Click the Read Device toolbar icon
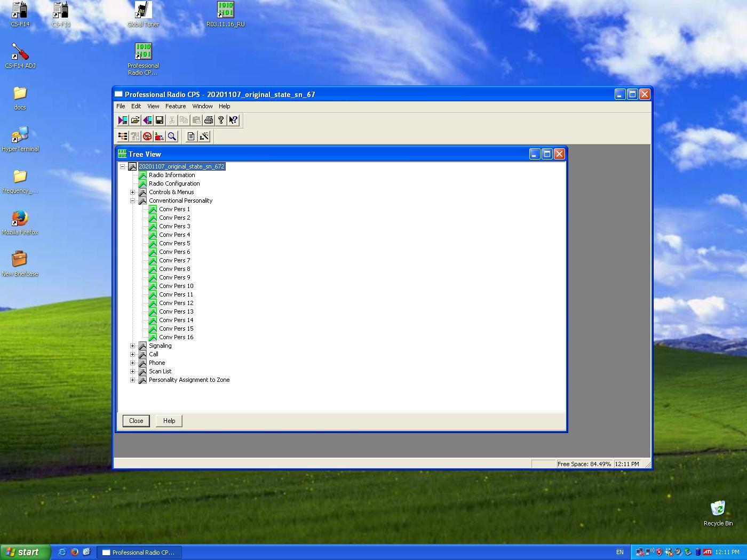 (123, 121)
